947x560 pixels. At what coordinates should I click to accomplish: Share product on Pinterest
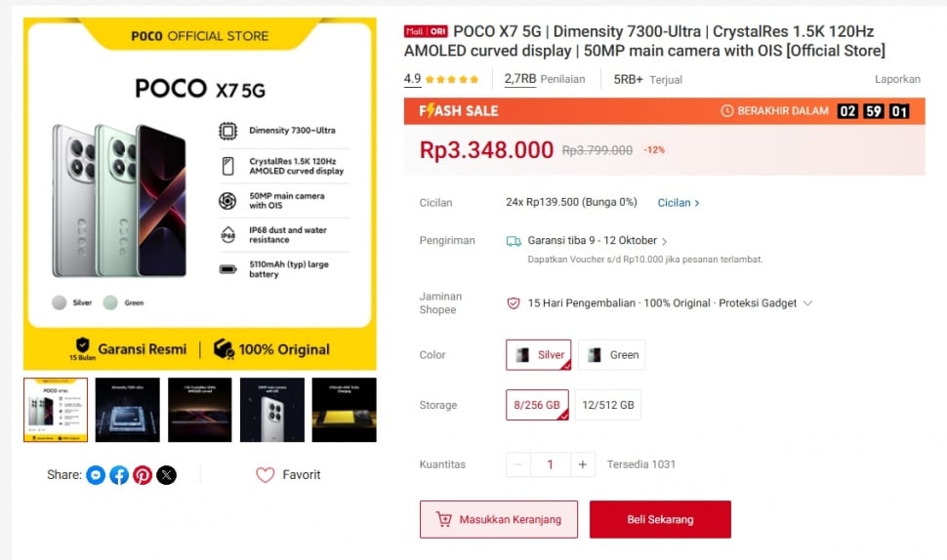(143, 475)
